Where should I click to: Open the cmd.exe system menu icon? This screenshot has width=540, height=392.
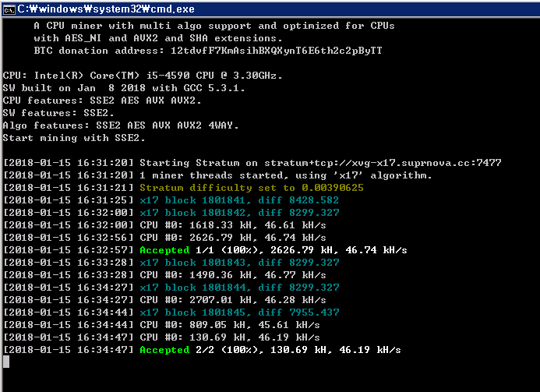coord(9,9)
